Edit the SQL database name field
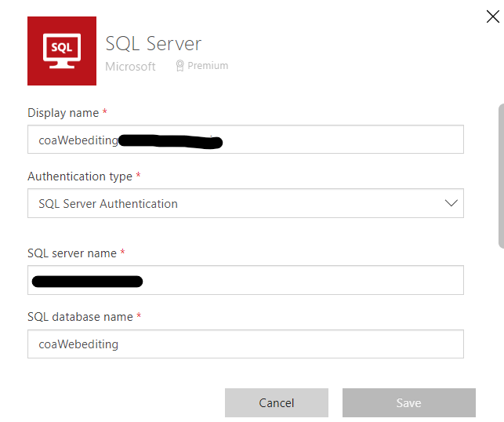Image resolution: width=504 pixels, height=422 pixels. click(x=245, y=344)
